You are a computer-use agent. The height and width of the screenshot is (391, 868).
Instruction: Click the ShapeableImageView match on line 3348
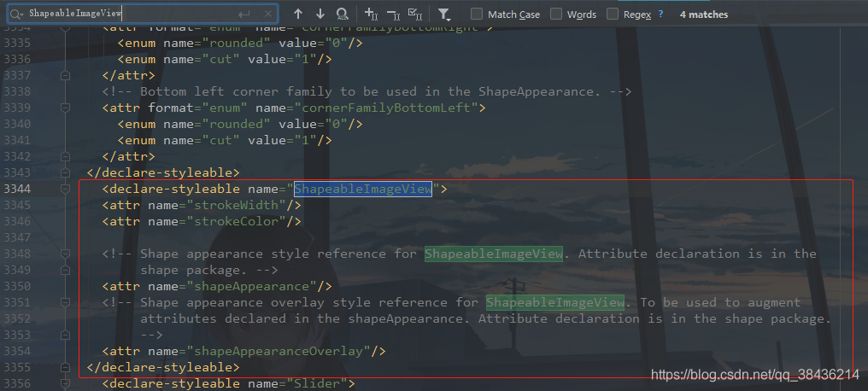[494, 254]
